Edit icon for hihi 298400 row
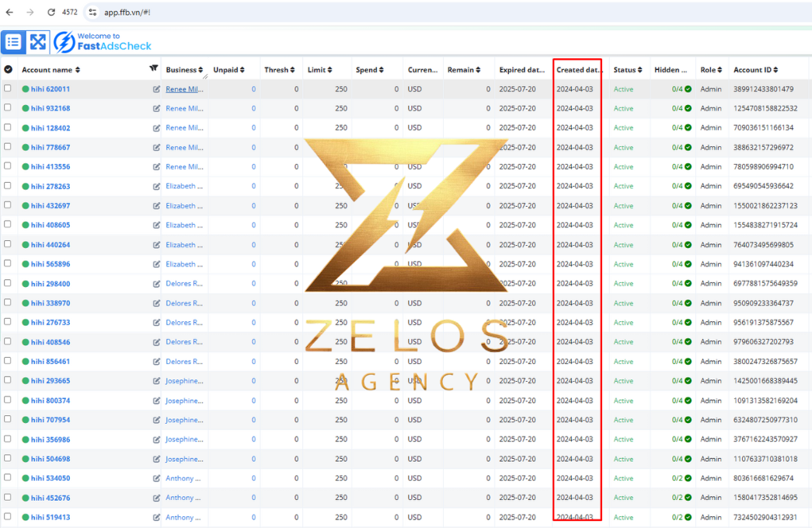This screenshot has height=528, width=812. 156,283
